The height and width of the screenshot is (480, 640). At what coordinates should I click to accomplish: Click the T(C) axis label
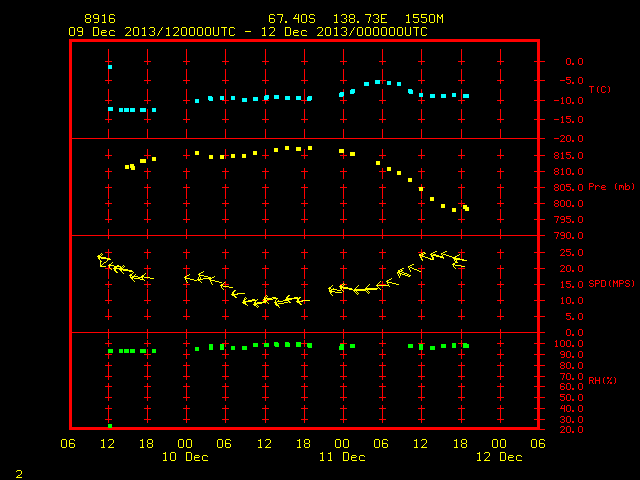(600, 89)
